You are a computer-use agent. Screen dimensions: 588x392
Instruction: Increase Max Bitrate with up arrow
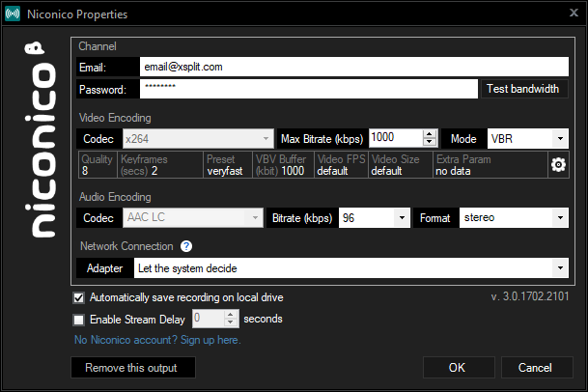click(x=430, y=134)
